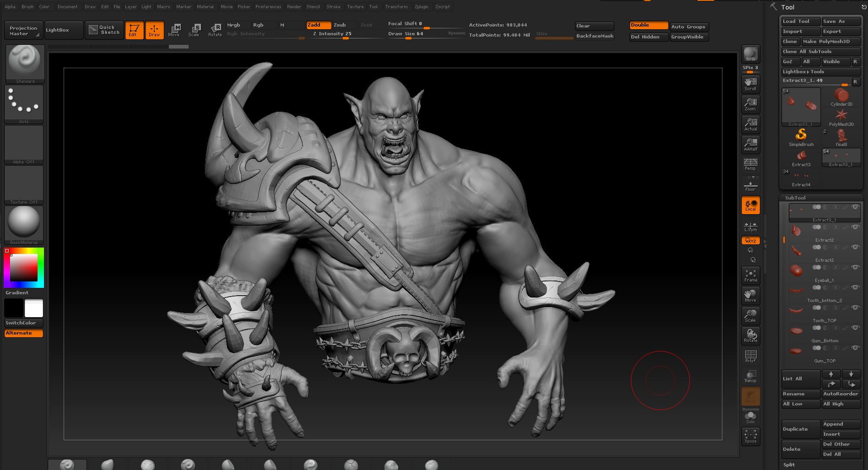Screen dimensions: 868x470
Task: Open the Stroke menu
Action: click(x=333, y=7)
